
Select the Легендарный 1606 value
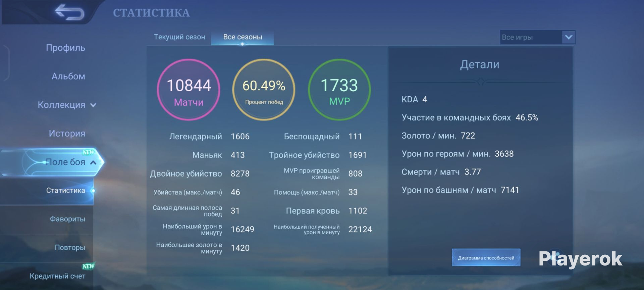(240, 137)
